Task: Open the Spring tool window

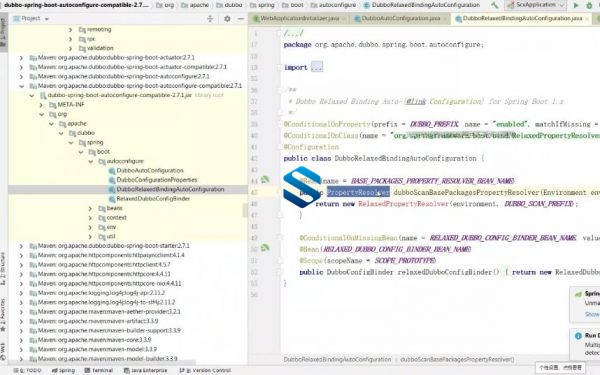Action: click(64, 370)
